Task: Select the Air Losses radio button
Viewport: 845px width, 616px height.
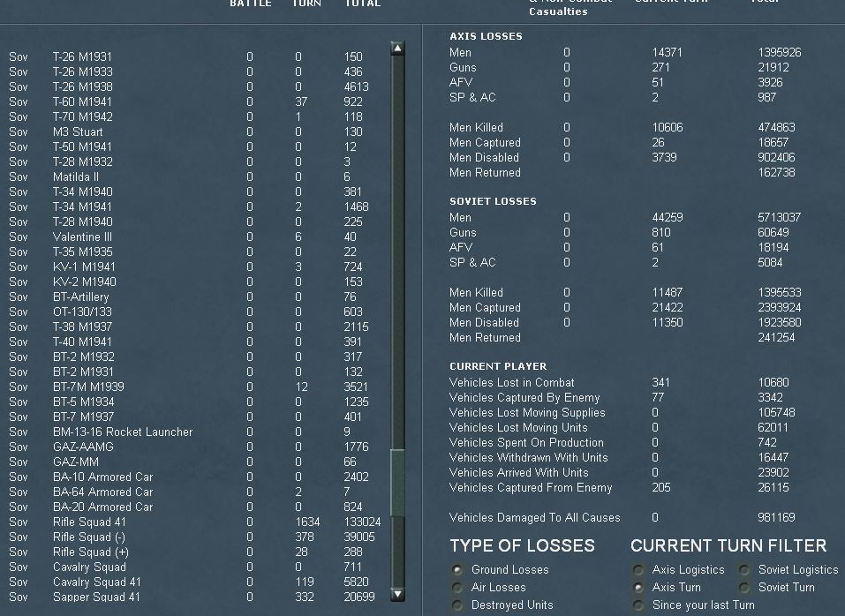Action: 457,588
